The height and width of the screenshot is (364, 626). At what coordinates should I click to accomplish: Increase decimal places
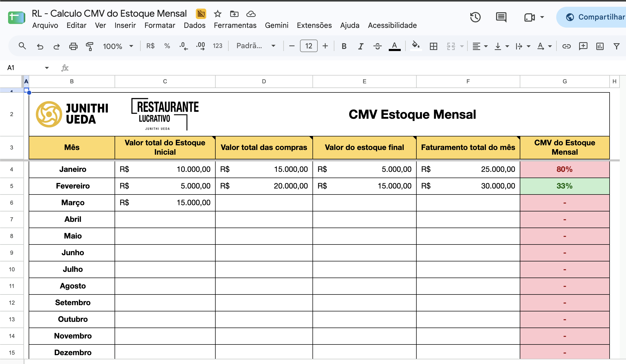coord(201,46)
